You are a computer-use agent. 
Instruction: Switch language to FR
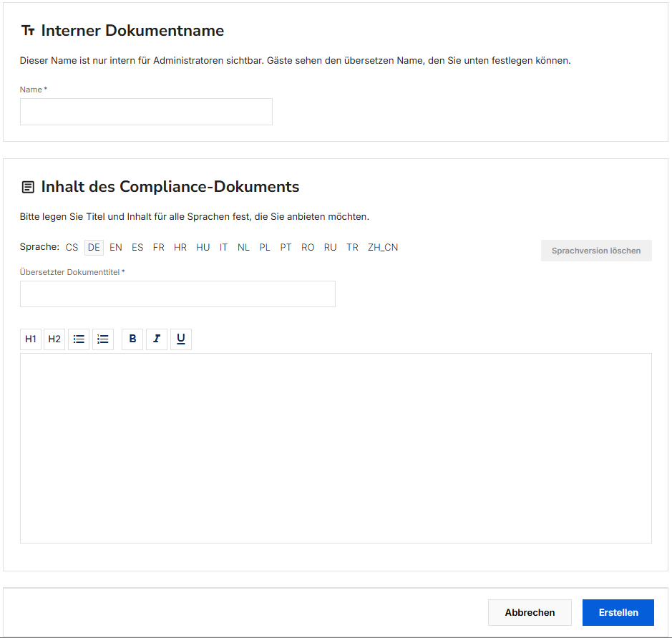point(159,248)
